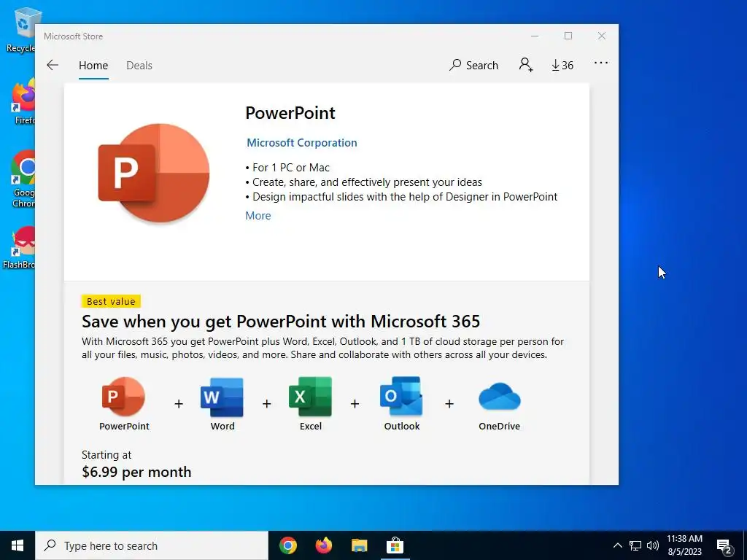Click the $6.99 per month price

(136, 472)
